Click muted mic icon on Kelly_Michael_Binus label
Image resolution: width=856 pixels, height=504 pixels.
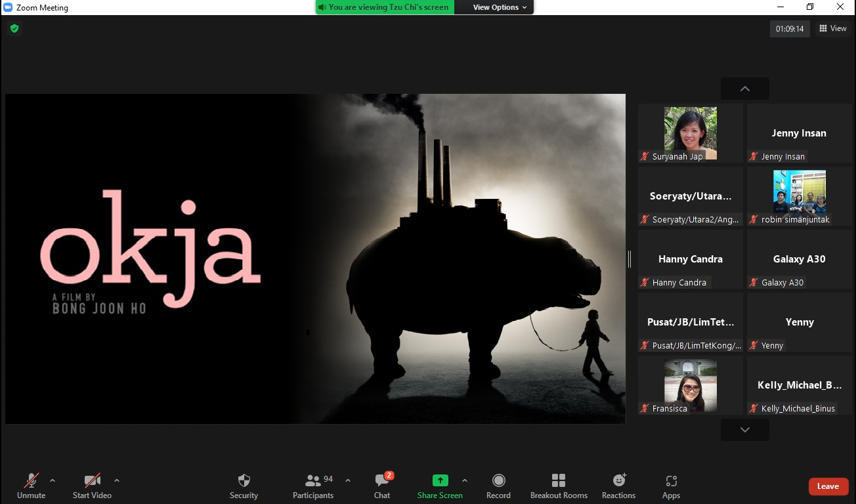pos(754,409)
